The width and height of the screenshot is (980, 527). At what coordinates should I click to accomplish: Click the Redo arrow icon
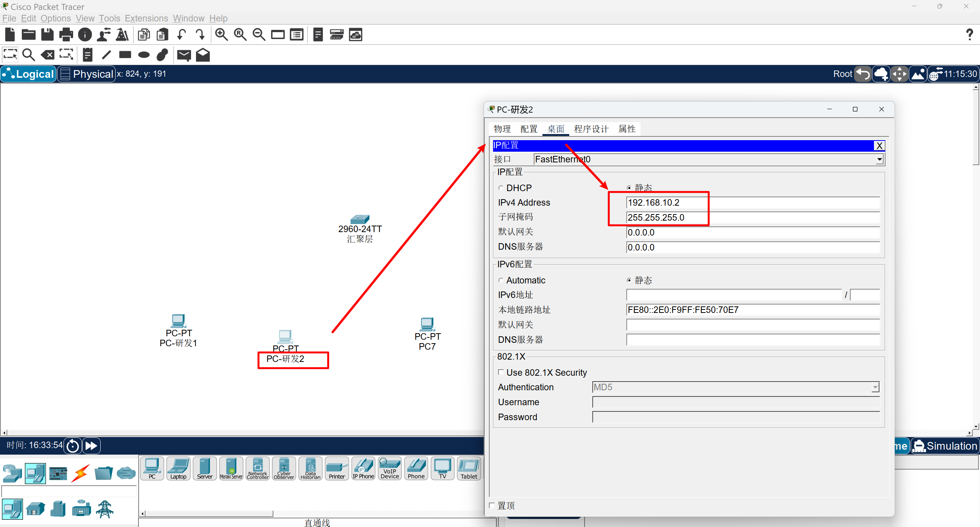[x=200, y=35]
